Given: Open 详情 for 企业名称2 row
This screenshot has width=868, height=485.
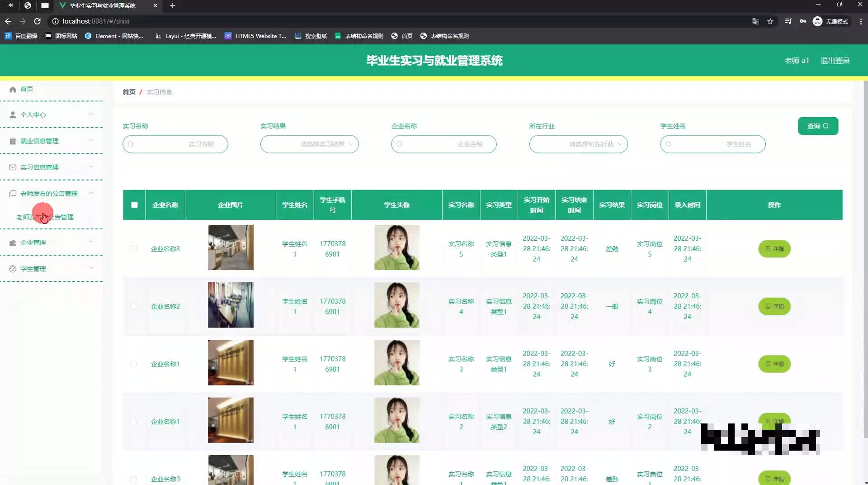Looking at the screenshot, I should 774,306.
